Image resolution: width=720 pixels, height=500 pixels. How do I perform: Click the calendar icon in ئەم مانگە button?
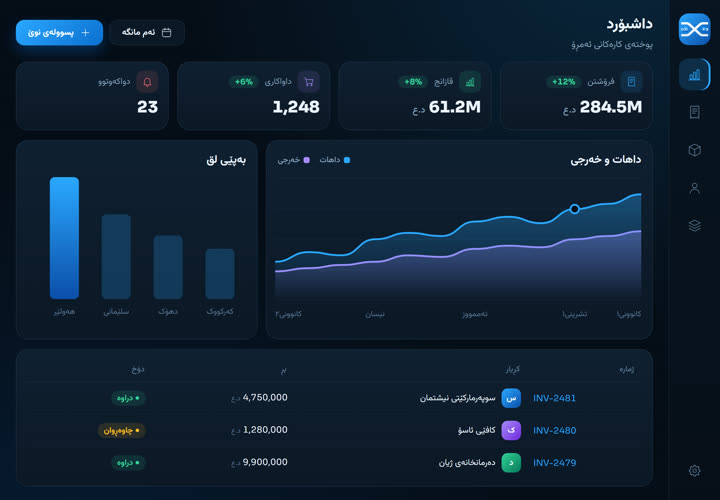point(167,33)
